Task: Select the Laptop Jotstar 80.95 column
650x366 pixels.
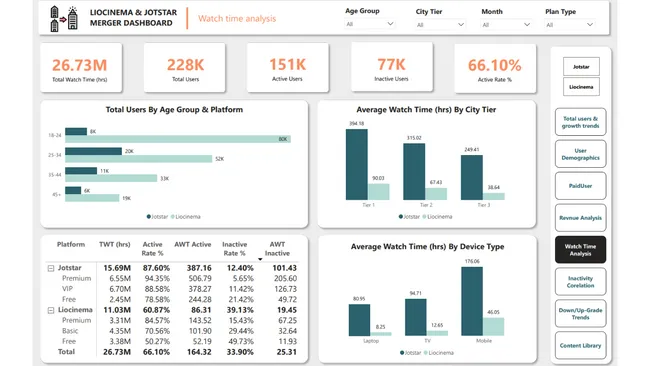Action: pos(359,320)
